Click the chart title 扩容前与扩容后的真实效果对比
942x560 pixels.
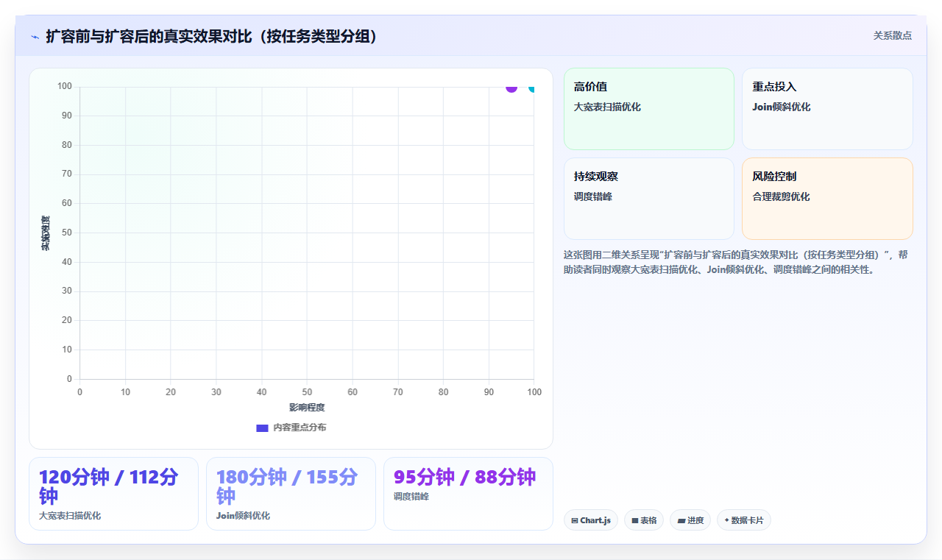[x=212, y=36]
